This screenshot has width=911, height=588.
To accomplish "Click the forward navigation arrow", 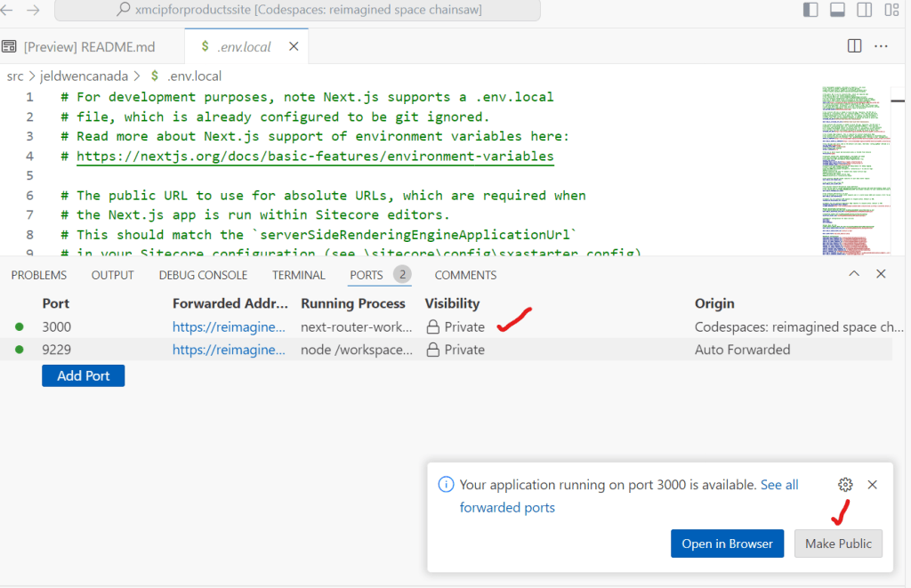I will tap(33, 10).
